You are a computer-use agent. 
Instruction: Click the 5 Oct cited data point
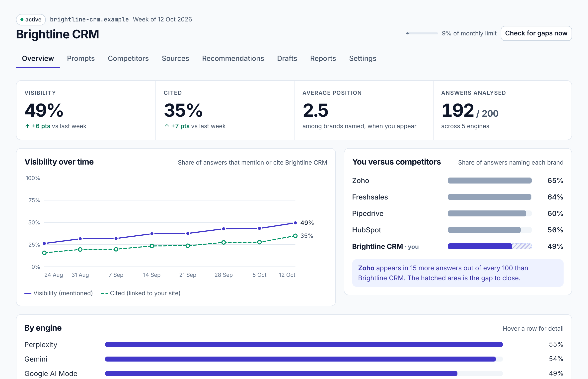pos(259,242)
